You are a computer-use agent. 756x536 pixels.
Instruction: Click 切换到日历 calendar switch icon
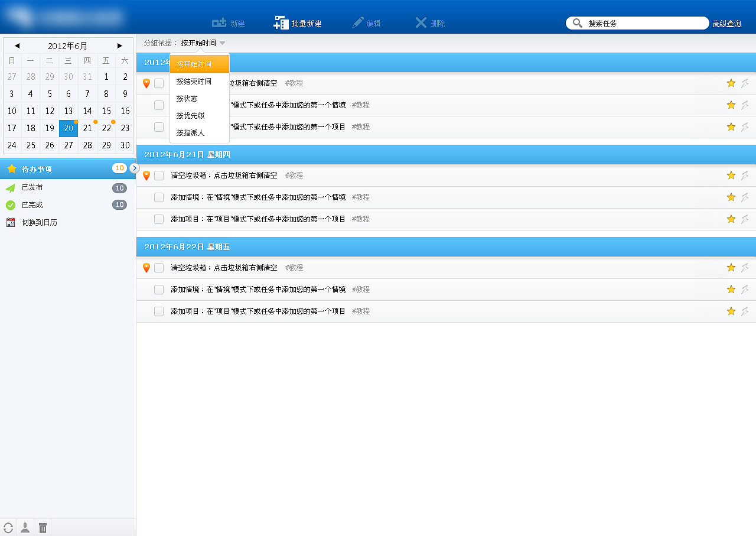tap(11, 223)
